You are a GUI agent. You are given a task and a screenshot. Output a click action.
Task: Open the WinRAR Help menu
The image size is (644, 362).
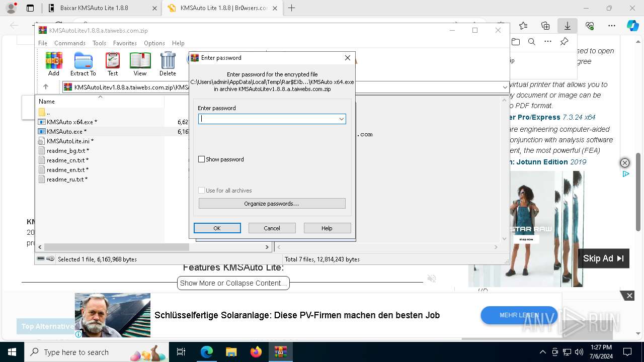tap(178, 43)
